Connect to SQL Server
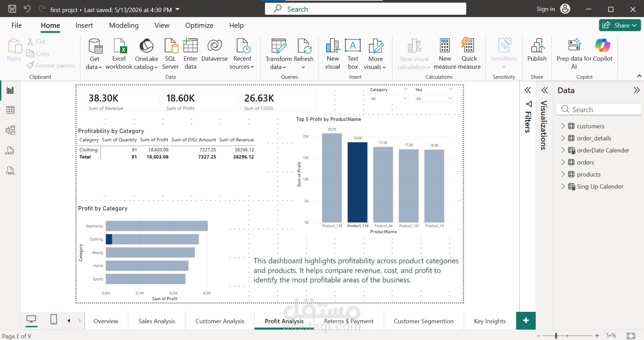644x340 pixels. coord(171,54)
